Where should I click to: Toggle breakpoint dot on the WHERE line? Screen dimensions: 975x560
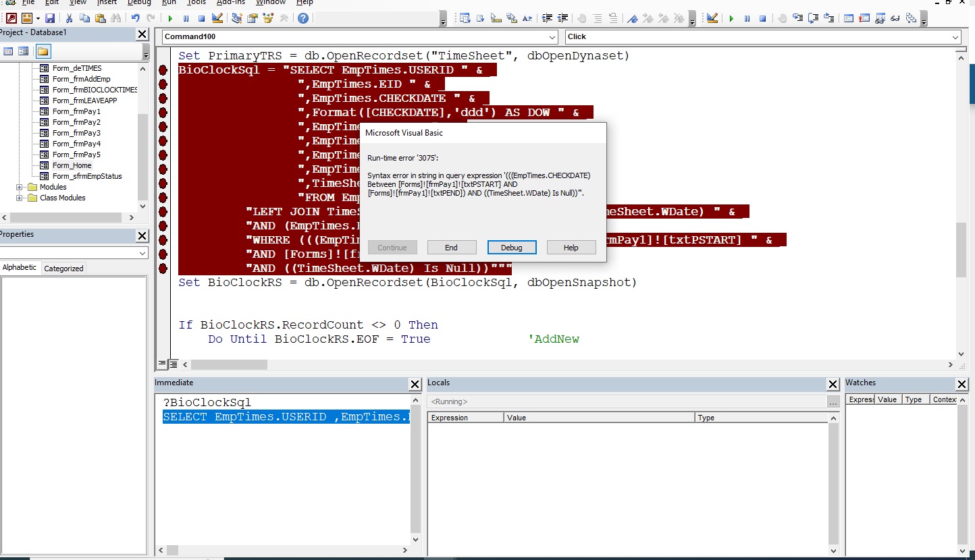(163, 240)
